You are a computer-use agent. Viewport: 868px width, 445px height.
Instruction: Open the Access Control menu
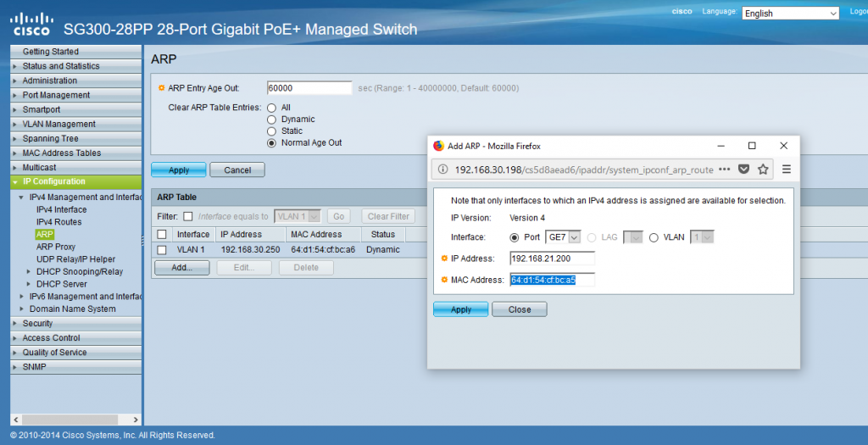(75, 337)
